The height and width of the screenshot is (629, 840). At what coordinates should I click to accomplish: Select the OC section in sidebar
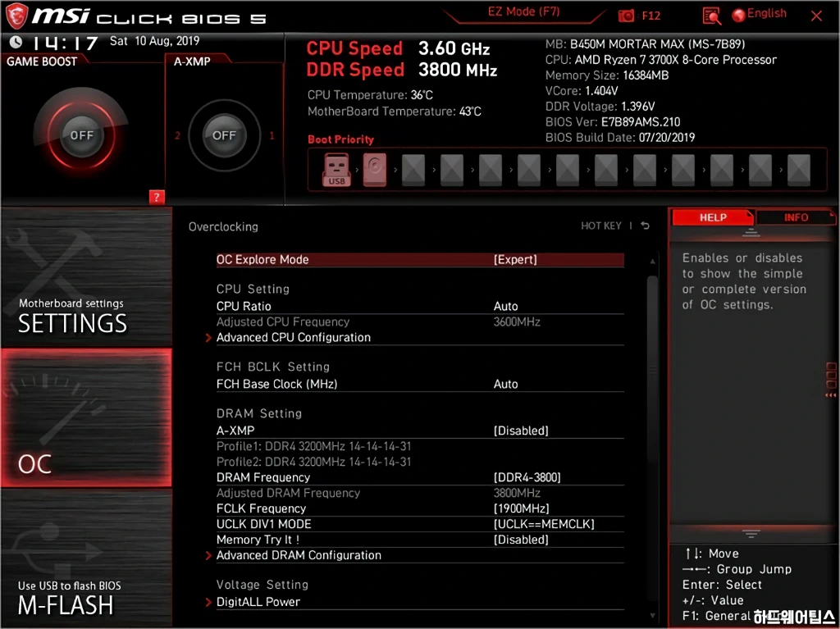point(86,418)
